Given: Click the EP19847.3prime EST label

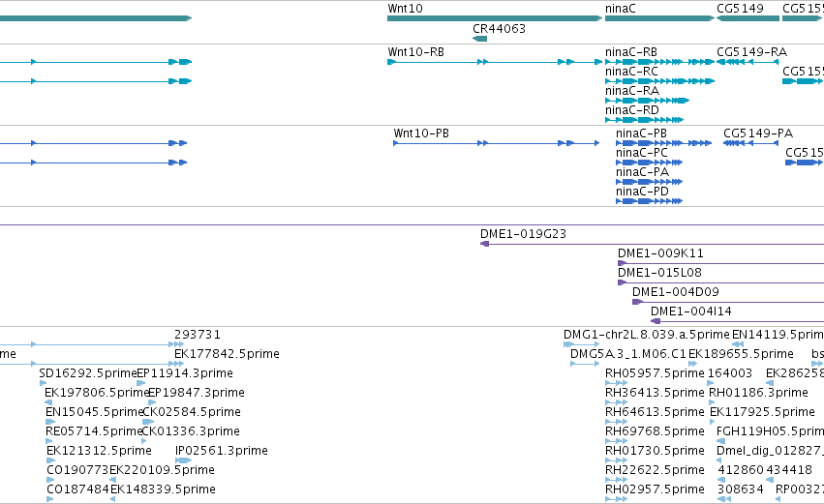Looking at the screenshot, I should click(196, 393).
